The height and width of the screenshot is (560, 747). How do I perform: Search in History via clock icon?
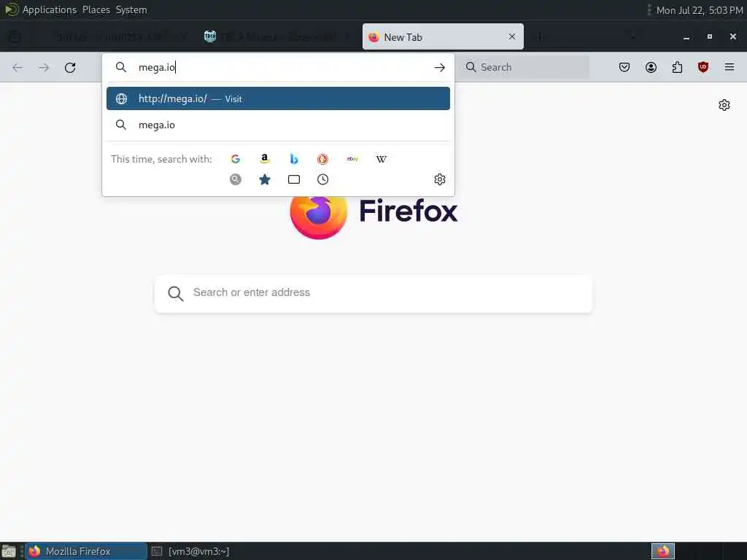tap(322, 179)
